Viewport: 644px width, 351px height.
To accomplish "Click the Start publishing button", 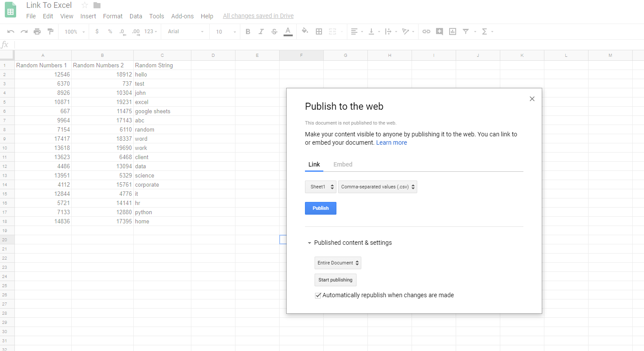I will point(336,280).
